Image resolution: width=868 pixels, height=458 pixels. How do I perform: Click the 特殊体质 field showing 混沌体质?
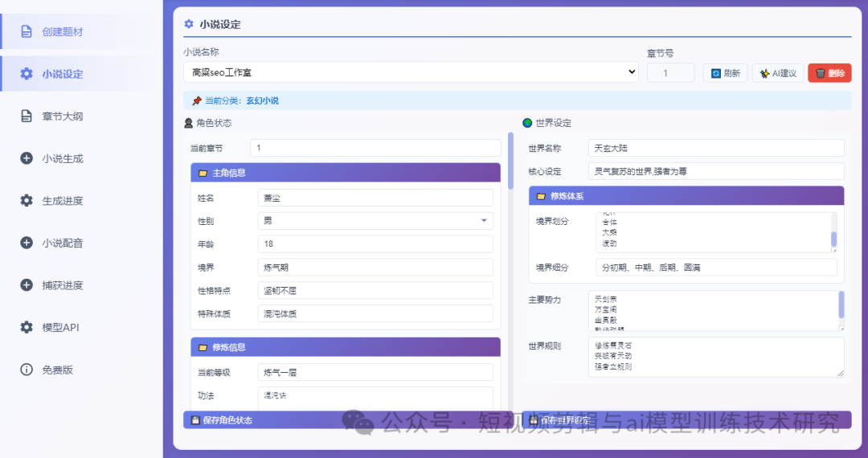375,313
